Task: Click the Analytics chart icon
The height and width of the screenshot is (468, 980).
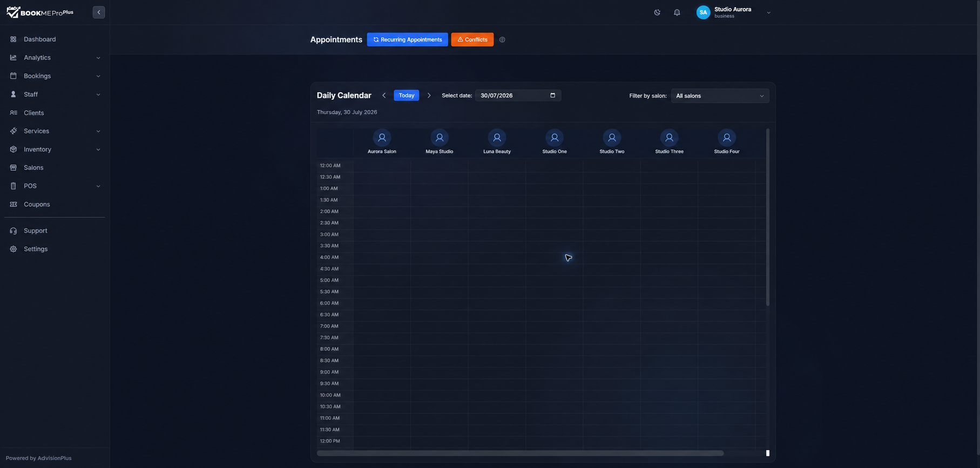Action: [x=13, y=58]
